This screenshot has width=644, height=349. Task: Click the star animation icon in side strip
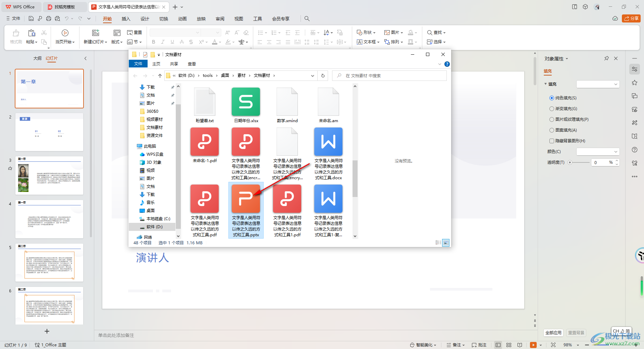[x=634, y=83]
